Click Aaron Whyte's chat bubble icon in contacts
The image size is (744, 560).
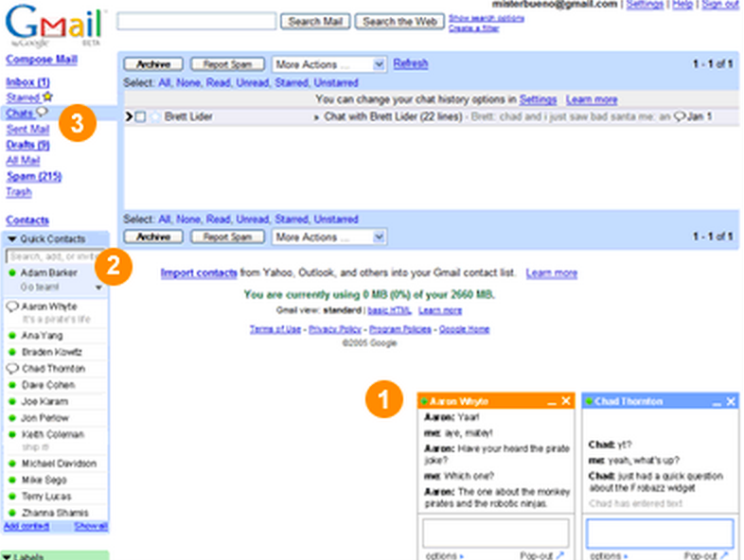(12, 306)
